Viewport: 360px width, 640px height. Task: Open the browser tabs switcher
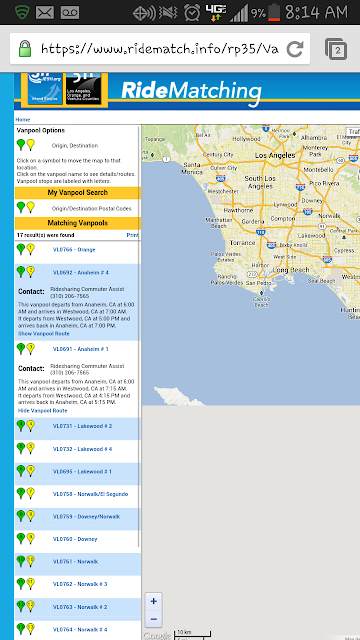point(336,49)
